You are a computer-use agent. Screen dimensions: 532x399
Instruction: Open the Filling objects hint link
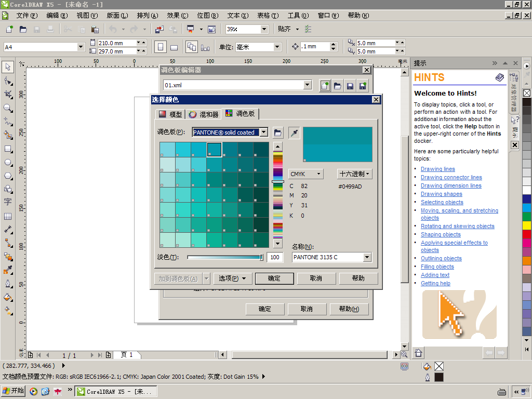point(437,267)
